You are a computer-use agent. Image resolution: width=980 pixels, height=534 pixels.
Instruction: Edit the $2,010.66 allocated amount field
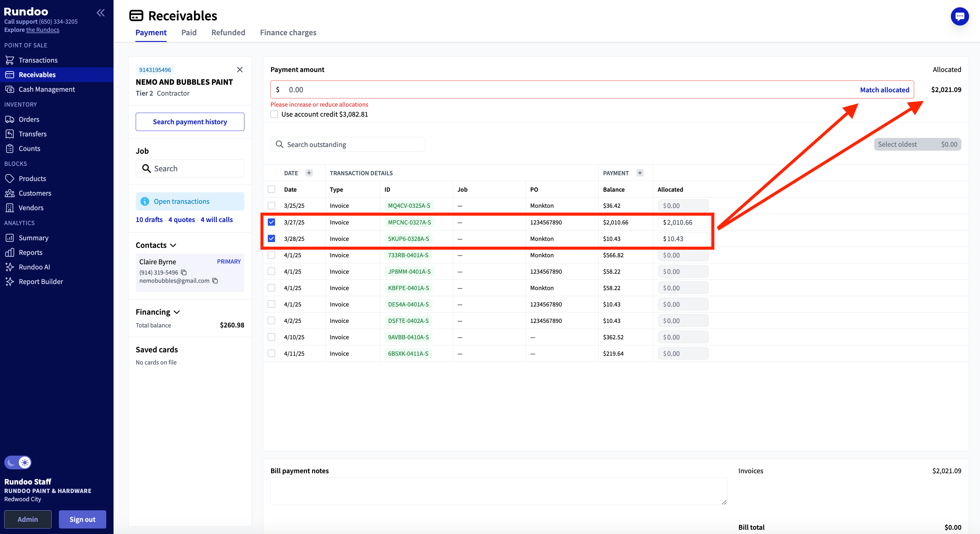click(x=683, y=222)
